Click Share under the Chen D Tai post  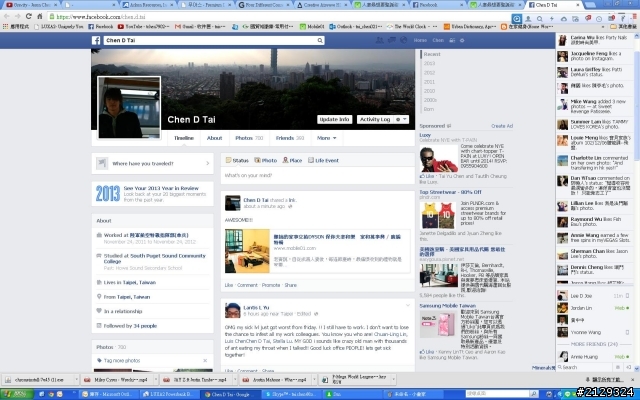coord(291,285)
